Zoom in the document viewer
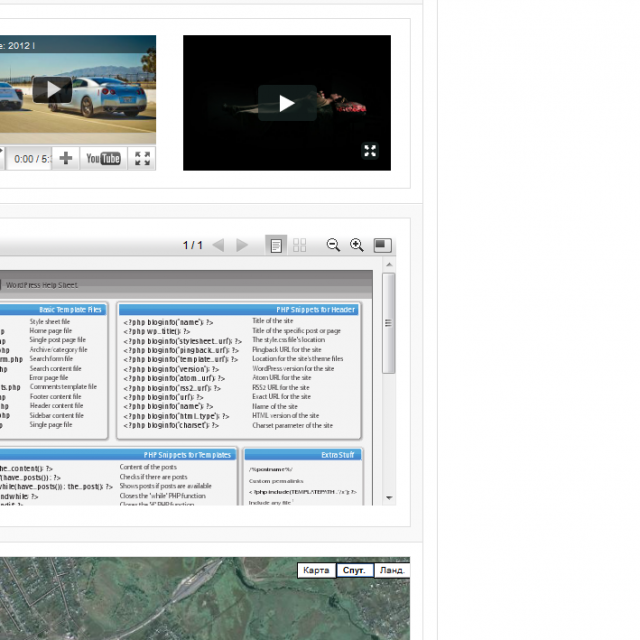 pyautogui.click(x=356, y=245)
